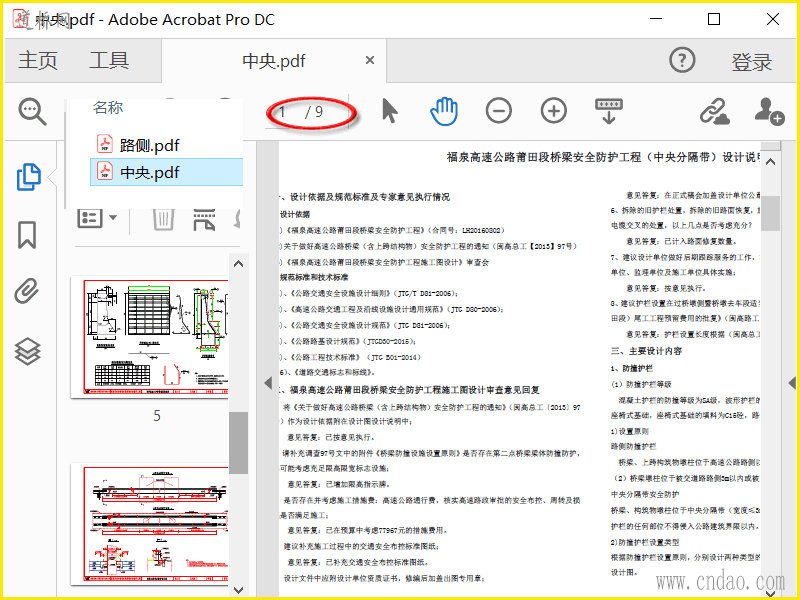Open the bookmarks panel icon
The height and width of the screenshot is (600, 800).
(27, 235)
